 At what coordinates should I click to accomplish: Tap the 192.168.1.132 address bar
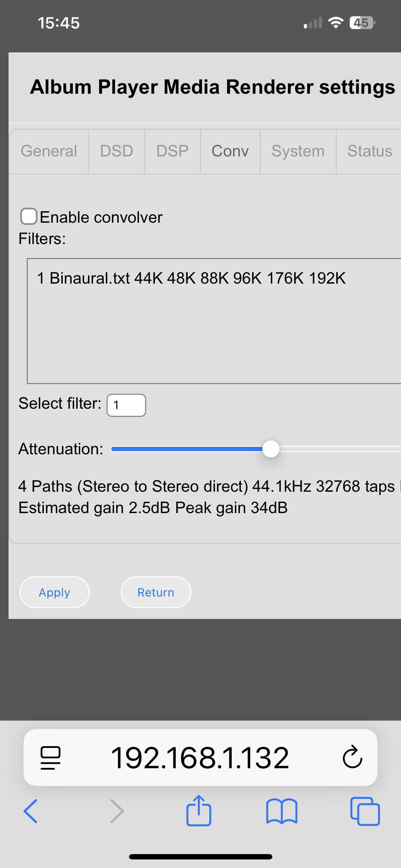200,758
